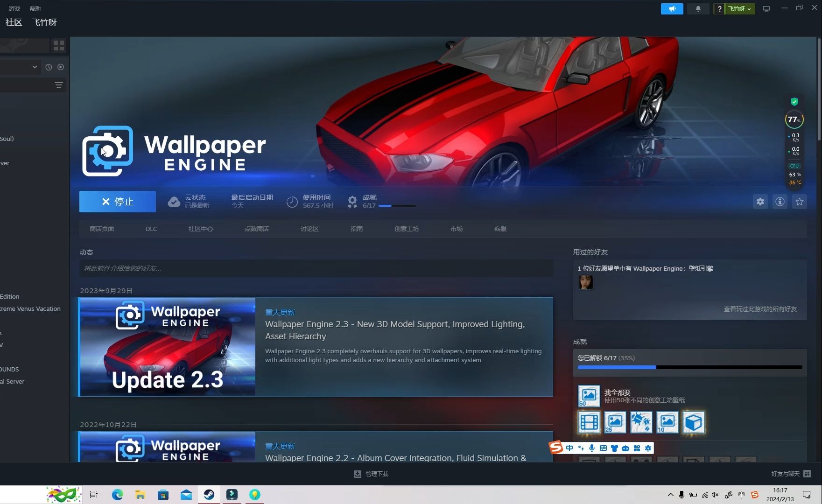This screenshot has height=504, width=822.
Task: Click the 25 wallpapers achievement icon
Action: 615,422
